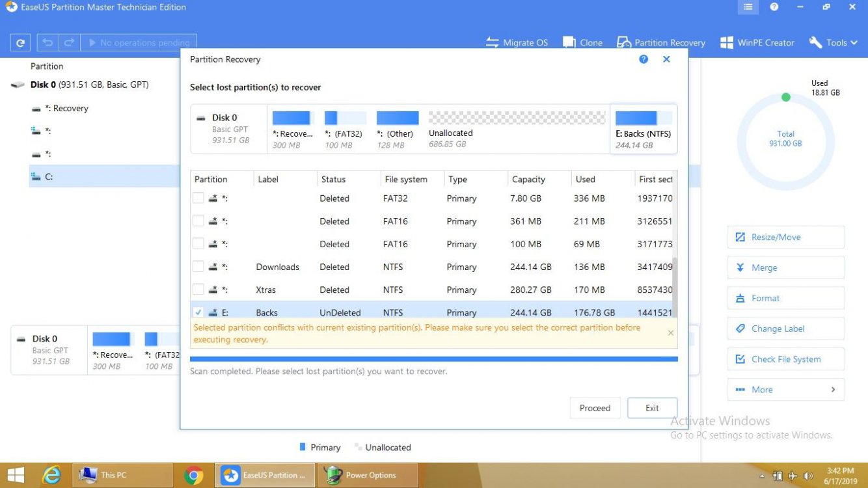
Task: Select the Unallocated 686.85 GB disk segment
Action: 517,129
